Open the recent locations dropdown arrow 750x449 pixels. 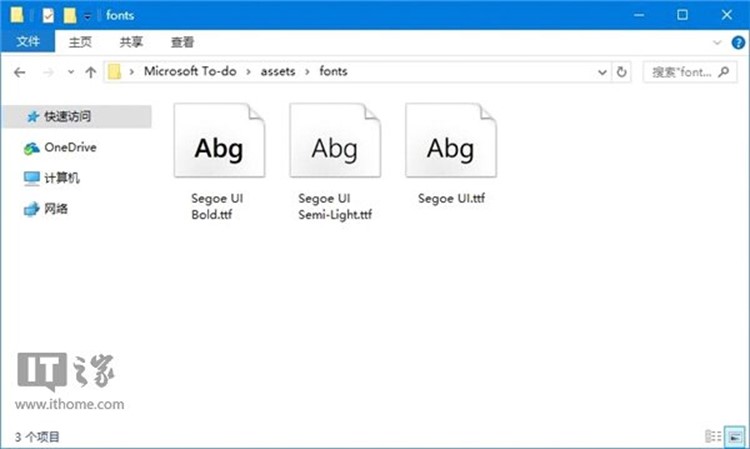(71, 72)
